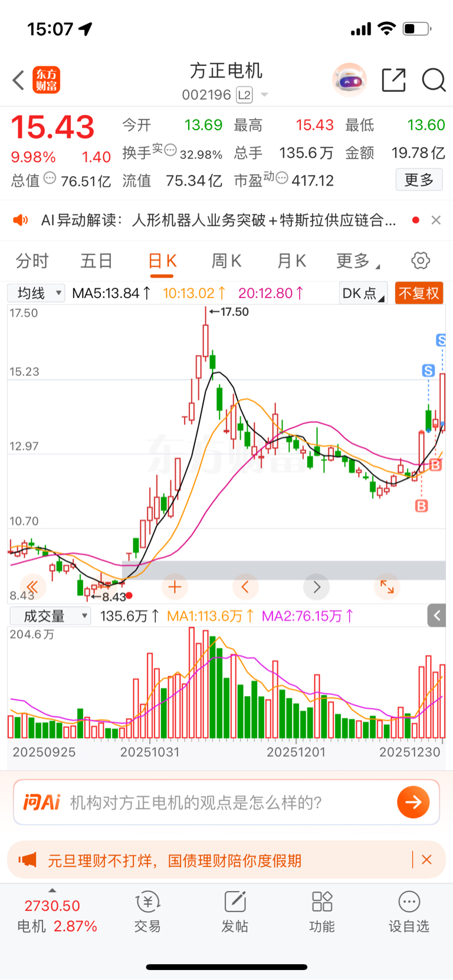Switch to the 分时 tab
The height and width of the screenshot is (980, 453).
click(x=32, y=260)
